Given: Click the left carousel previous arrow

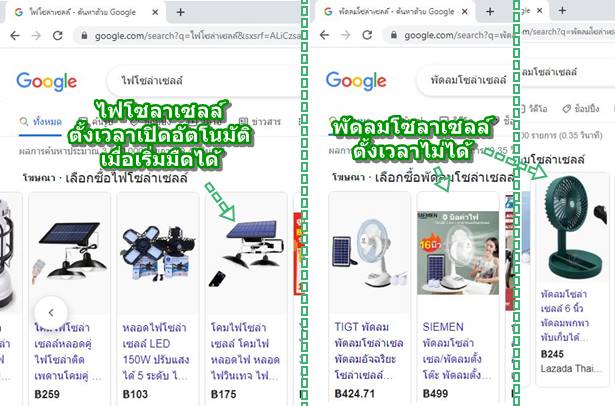Looking at the screenshot, I should tap(51, 313).
